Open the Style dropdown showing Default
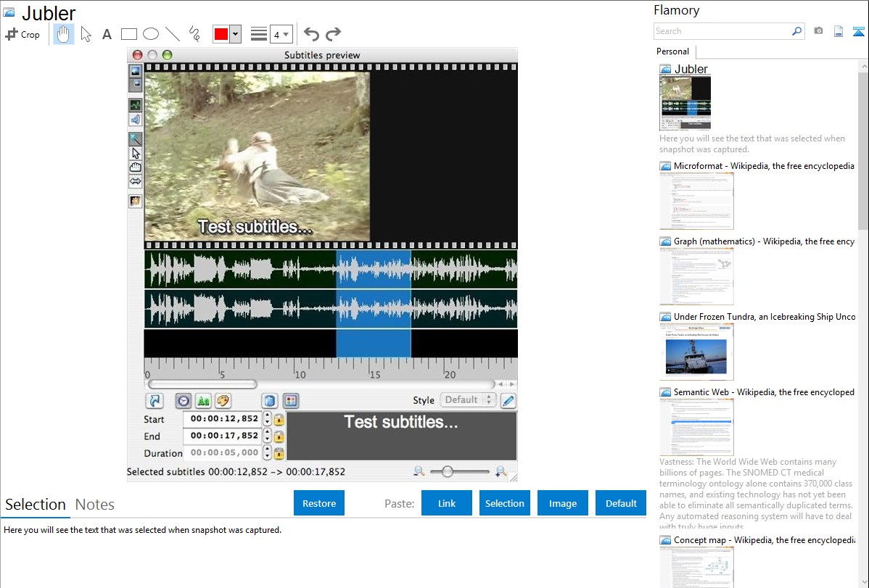Image resolution: width=869 pixels, height=588 pixels. pos(469,400)
